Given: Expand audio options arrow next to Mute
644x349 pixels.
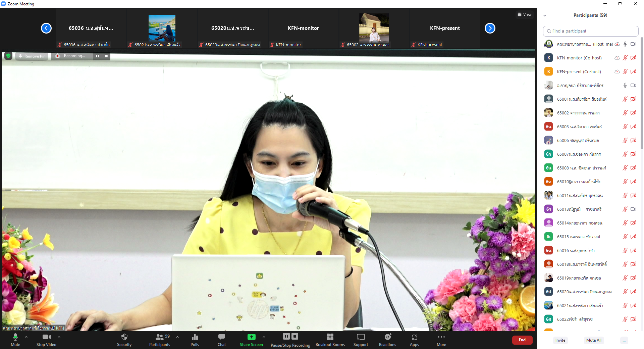Looking at the screenshot, I should (26, 337).
